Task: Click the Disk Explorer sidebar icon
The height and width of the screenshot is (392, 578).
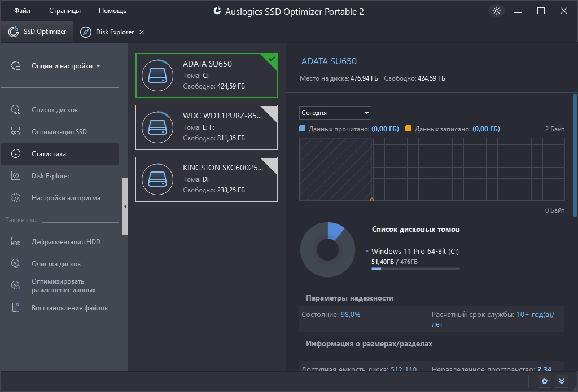Action: click(16, 176)
